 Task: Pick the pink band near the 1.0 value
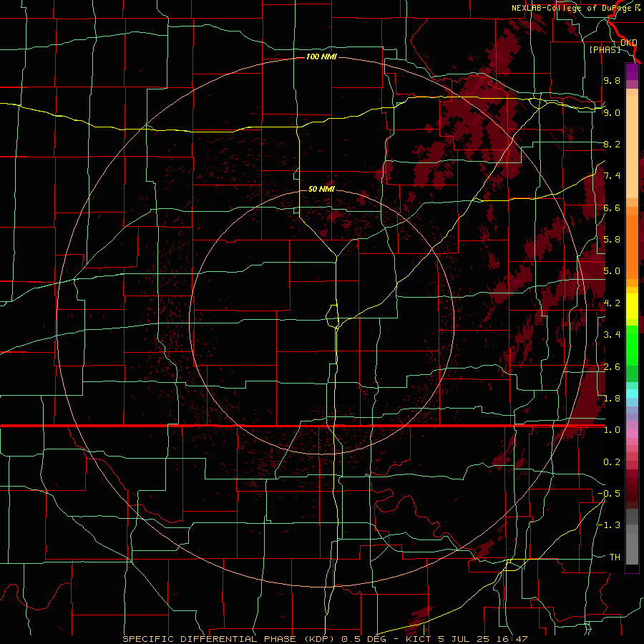(632, 434)
